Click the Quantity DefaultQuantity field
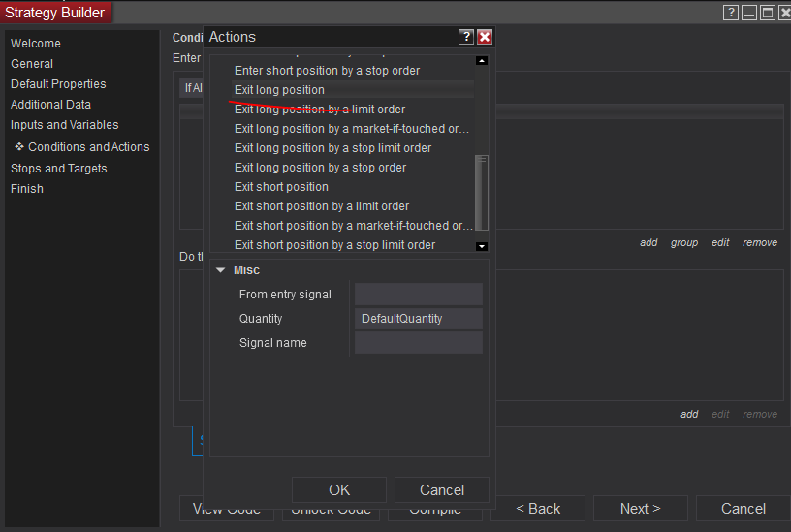Image resolution: width=791 pixels, height=532 pixels. [418, 319]
